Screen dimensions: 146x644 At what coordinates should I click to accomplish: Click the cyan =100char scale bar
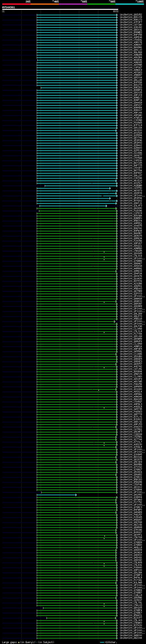(102, 642)
